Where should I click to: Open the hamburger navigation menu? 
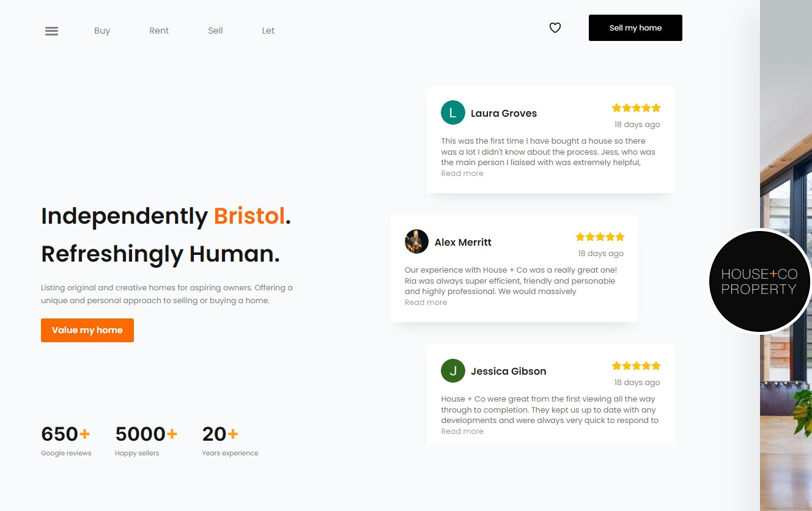(x=51, y=31)
